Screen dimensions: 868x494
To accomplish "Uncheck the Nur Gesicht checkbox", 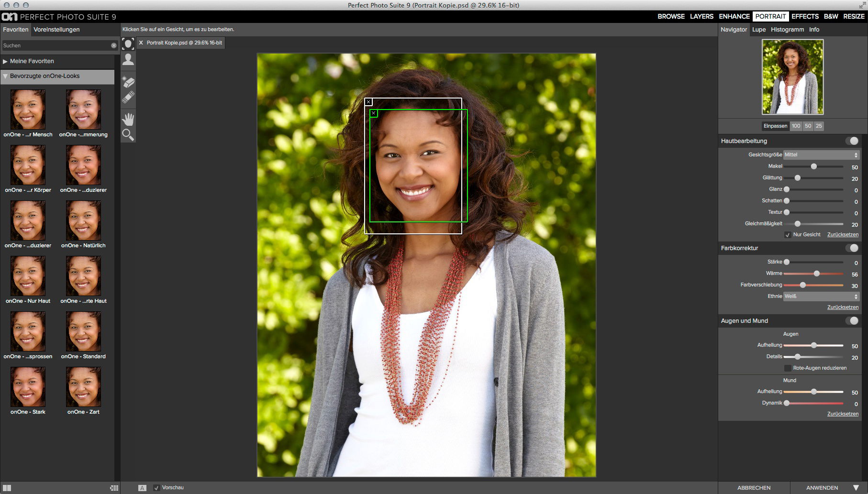I will tap(787, 235).
